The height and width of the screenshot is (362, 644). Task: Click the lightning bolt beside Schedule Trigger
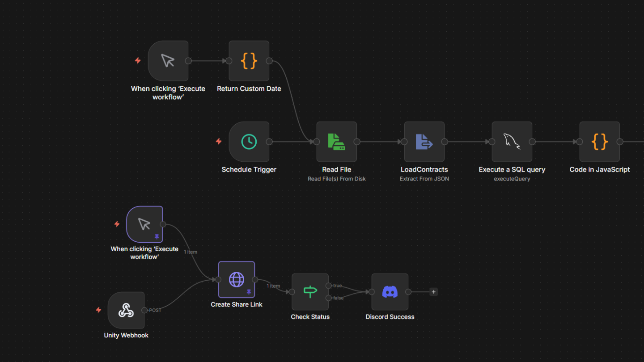(219, 141)
